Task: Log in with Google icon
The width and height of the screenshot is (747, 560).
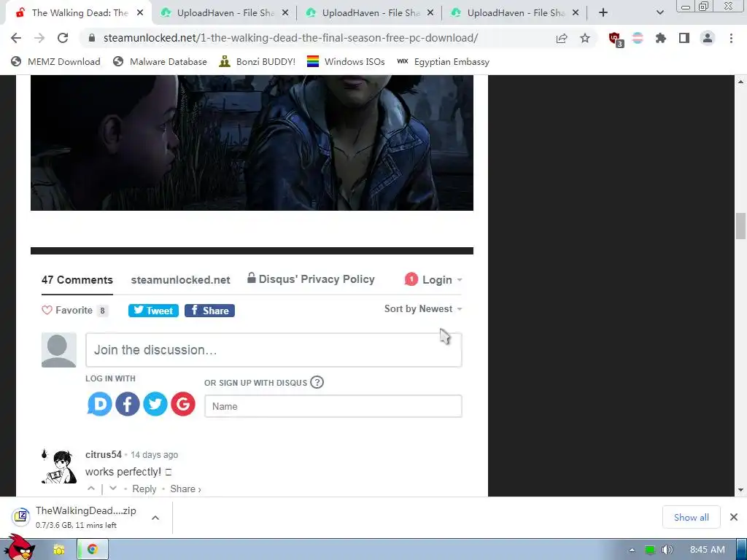Action: coord(183,404)
